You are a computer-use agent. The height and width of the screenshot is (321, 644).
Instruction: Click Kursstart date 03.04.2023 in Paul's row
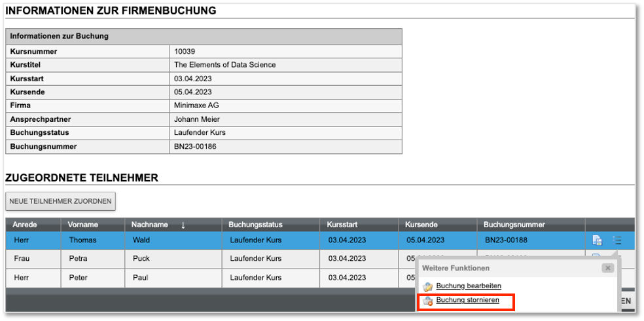point(347,277)
